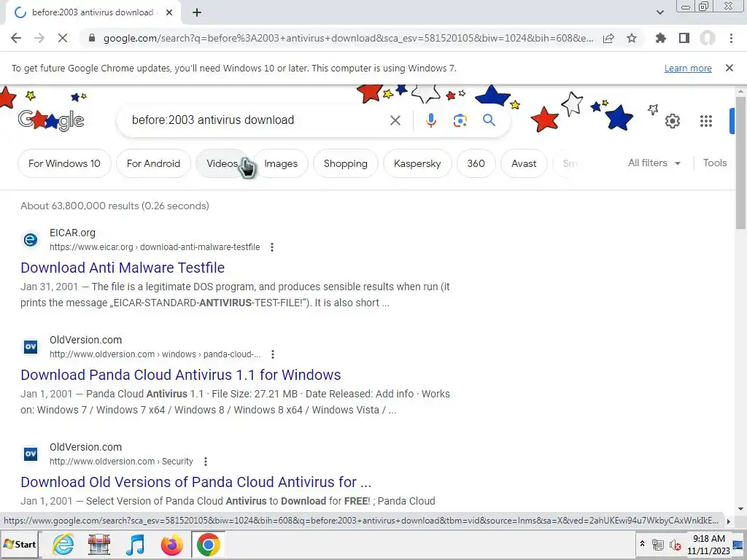Image resolution: width=747 pixels, height=560 pixels.
Task: Open Chrome extensions puzzle icon
Action: point(661,38)
